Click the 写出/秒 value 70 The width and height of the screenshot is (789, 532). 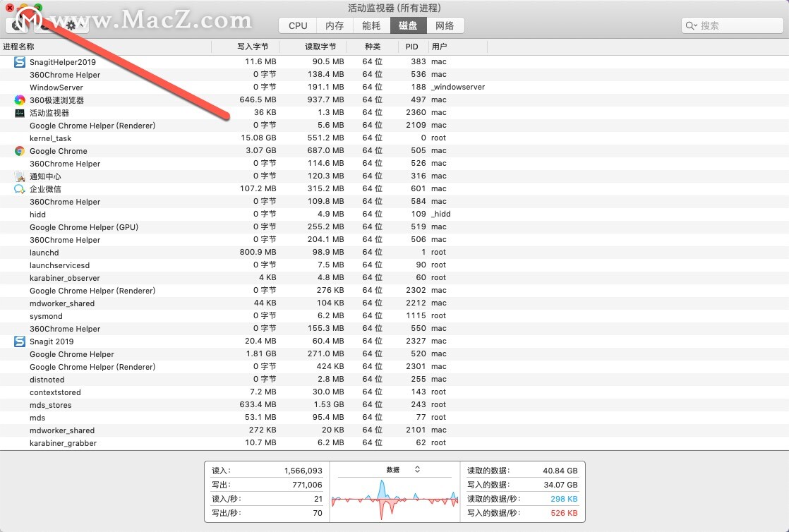click(x=318, y=513)
